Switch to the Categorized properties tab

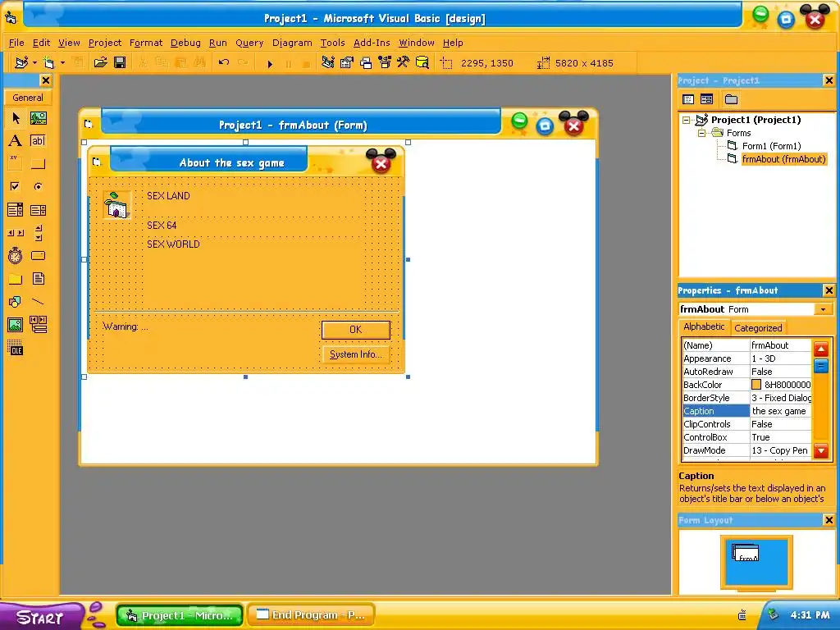click(x=758, y=328)
